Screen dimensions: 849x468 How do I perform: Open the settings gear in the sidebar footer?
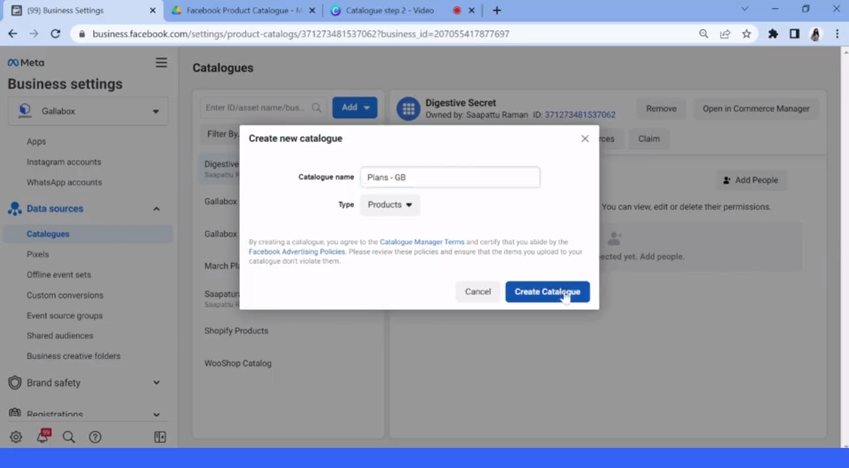pos(16,437)
